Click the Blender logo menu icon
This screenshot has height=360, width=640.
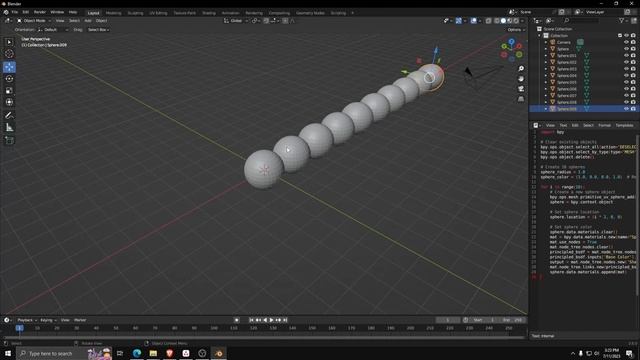tap(6, 12)
